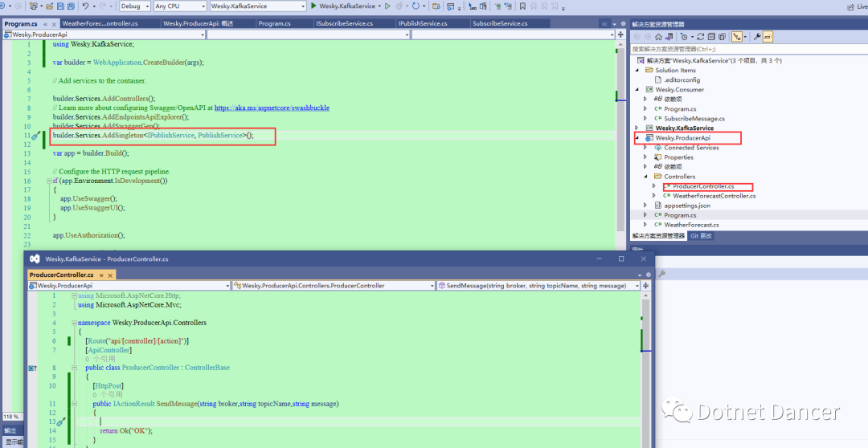Open the SendMessage member dropdown in ProducerController window
868x448 pixels.
pos(538,285)
